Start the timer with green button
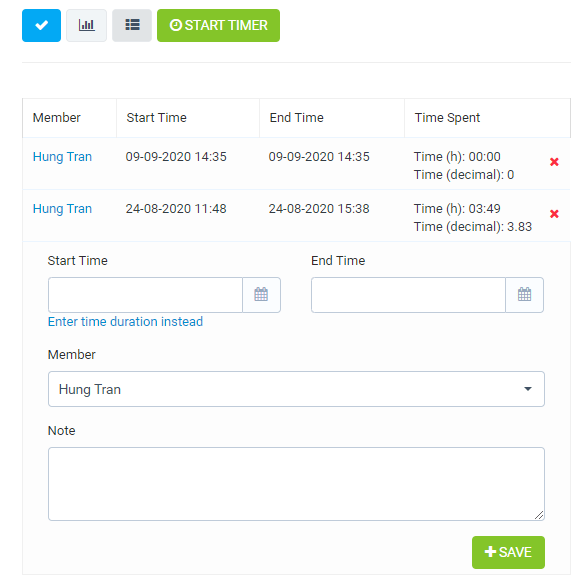This screenshot has width=571, height=580. click(218, 26)
